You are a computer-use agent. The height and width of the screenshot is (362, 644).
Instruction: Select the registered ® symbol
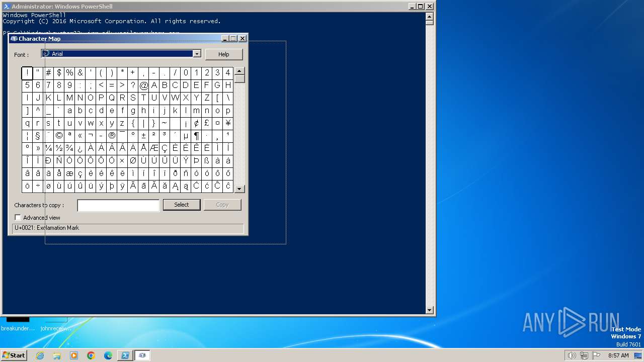[x=112, y=136]
